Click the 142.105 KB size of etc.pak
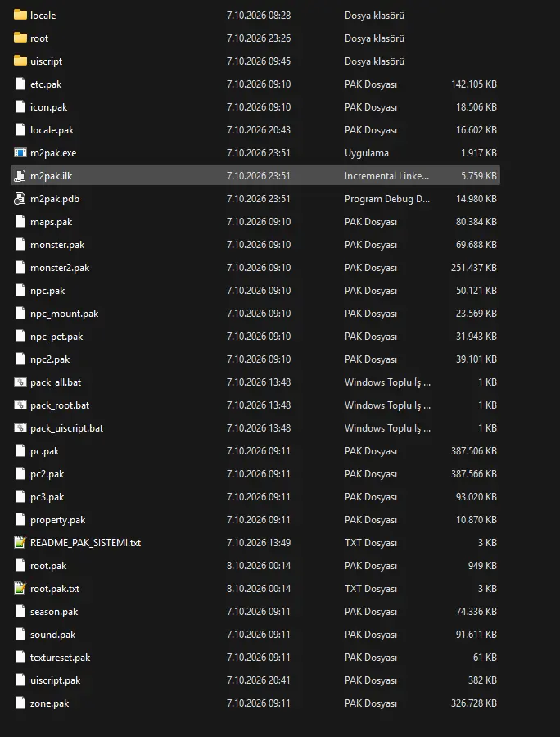Screen dimensions: 560x737 coord(474,84)
